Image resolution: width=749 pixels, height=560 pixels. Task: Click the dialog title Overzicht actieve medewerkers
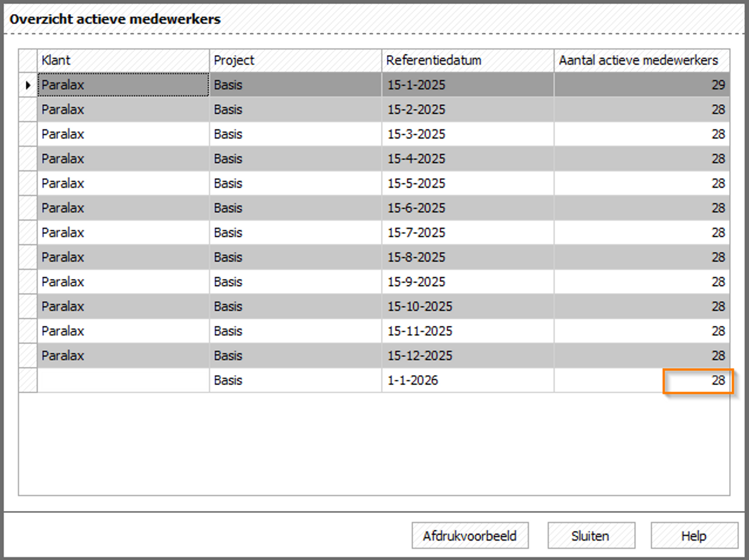click(x=115, y=19)
